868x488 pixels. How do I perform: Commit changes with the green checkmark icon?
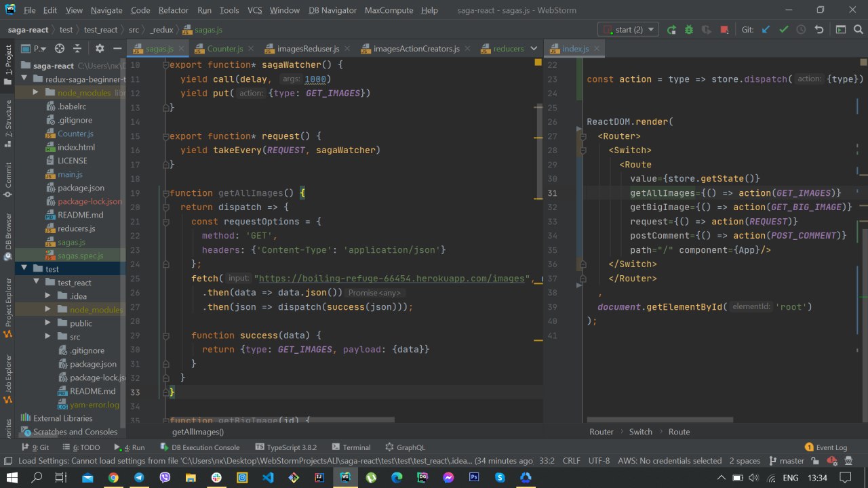coord(784,30)
